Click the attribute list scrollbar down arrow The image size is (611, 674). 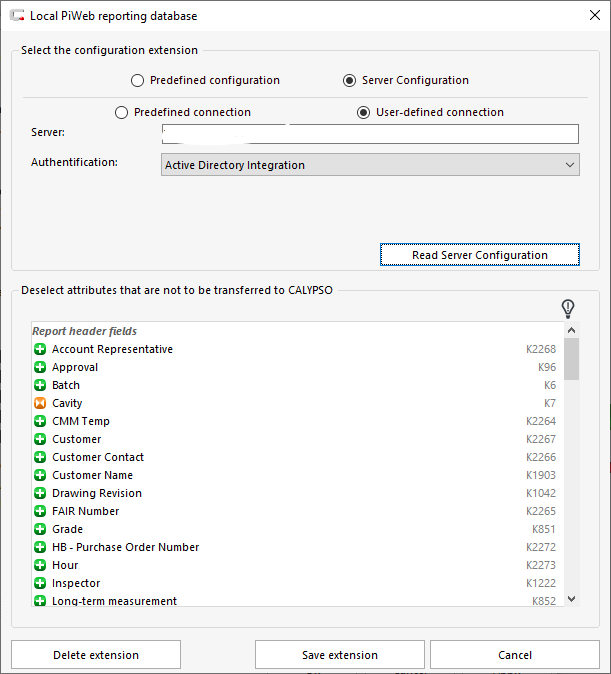point(571,598)
